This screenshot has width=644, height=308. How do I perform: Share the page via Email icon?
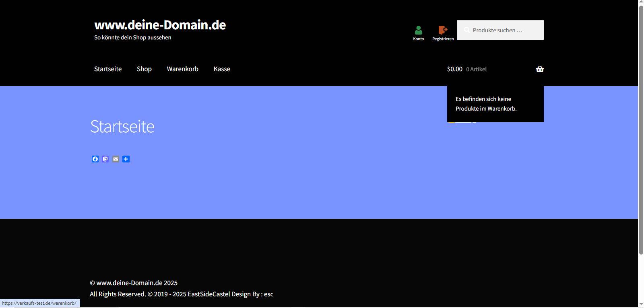pyautogui.click(x=116, y=159)
